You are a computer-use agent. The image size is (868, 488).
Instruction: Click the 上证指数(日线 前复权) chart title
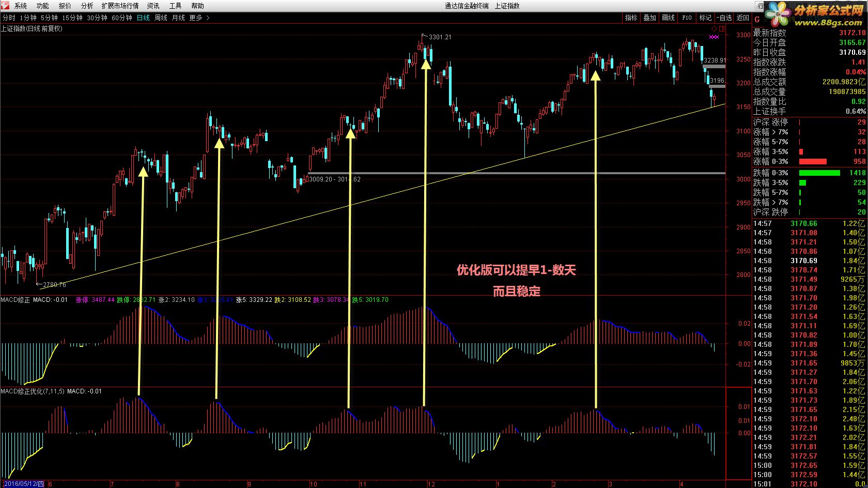point(32,28)
